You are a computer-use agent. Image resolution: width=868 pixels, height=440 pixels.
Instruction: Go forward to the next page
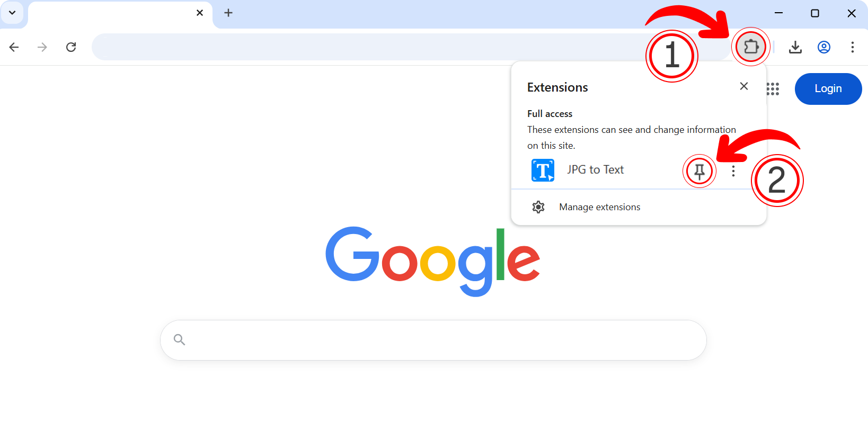pos(42,47)
